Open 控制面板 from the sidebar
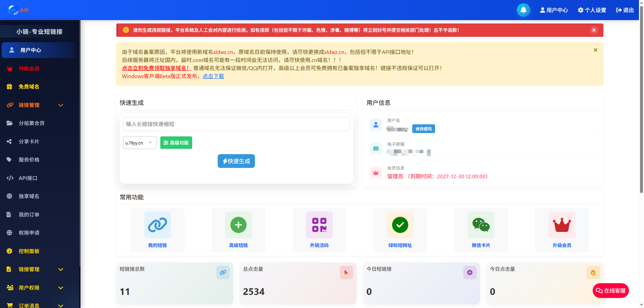Screen dimensions: 644x308 point(29,251)
